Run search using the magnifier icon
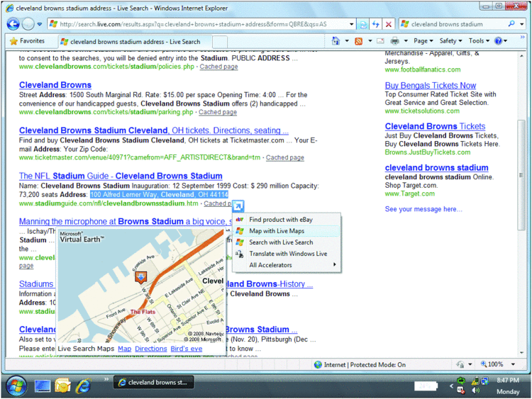The width and height of the screenshot is (532, 399). click(x=511, y=23)
